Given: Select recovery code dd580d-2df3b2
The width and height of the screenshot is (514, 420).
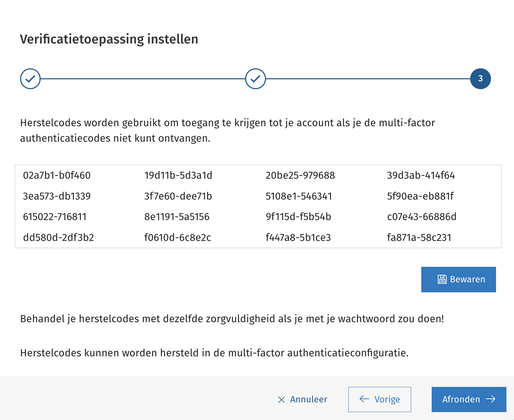Looking at the screenshot, I should pyautogui.click(x=59, y=237).
